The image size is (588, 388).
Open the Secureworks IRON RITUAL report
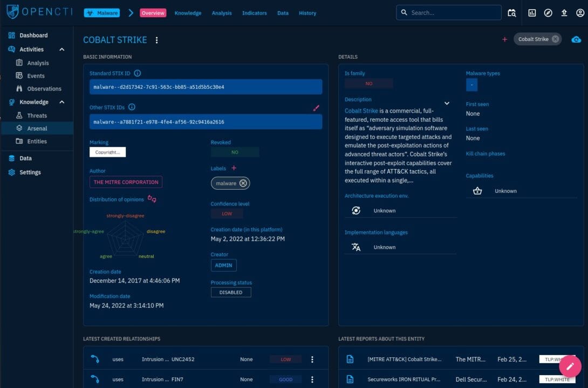(461, 379)
